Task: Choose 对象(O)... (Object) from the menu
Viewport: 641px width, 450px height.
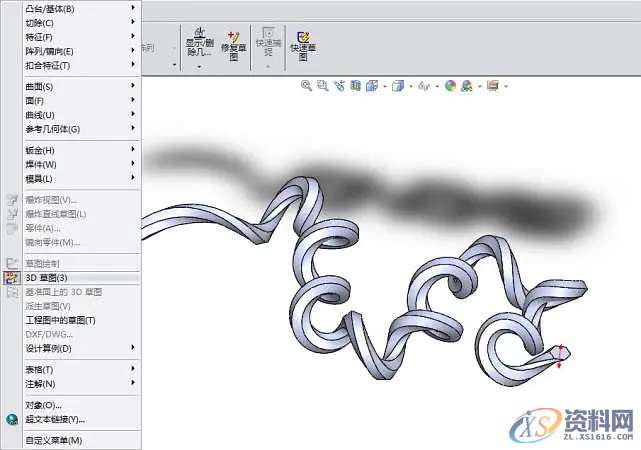Action: pyautogui.click(x=81, y=405)
